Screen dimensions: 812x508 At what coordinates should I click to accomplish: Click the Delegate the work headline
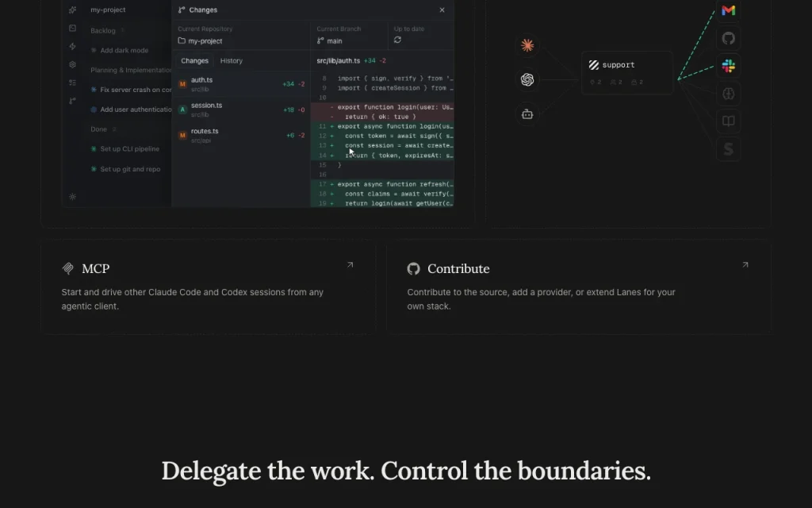coord(406,471)
